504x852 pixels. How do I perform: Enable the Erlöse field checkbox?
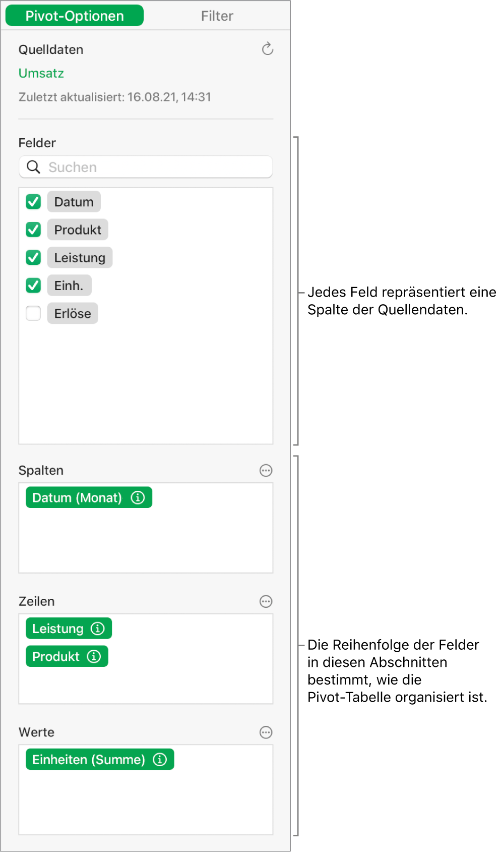(33, 313)
